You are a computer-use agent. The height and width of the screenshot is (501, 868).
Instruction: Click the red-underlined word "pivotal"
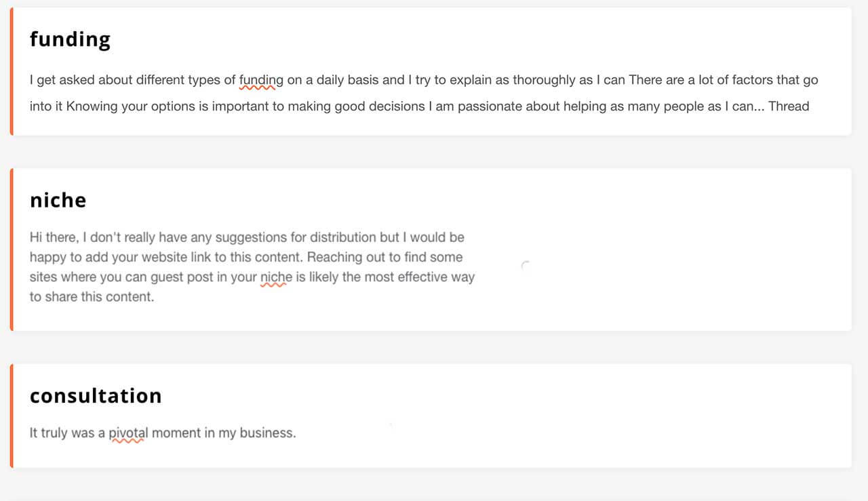pos(128,433)
